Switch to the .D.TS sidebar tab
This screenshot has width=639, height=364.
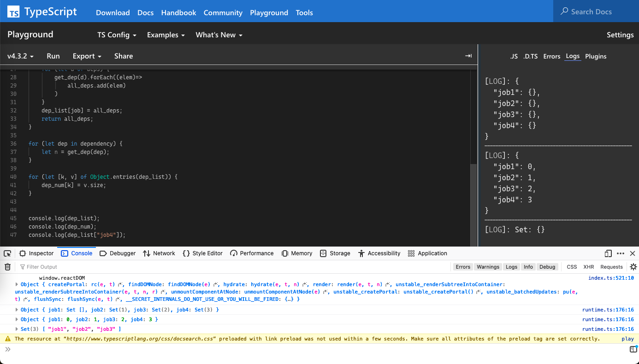(x=531, y=56)
